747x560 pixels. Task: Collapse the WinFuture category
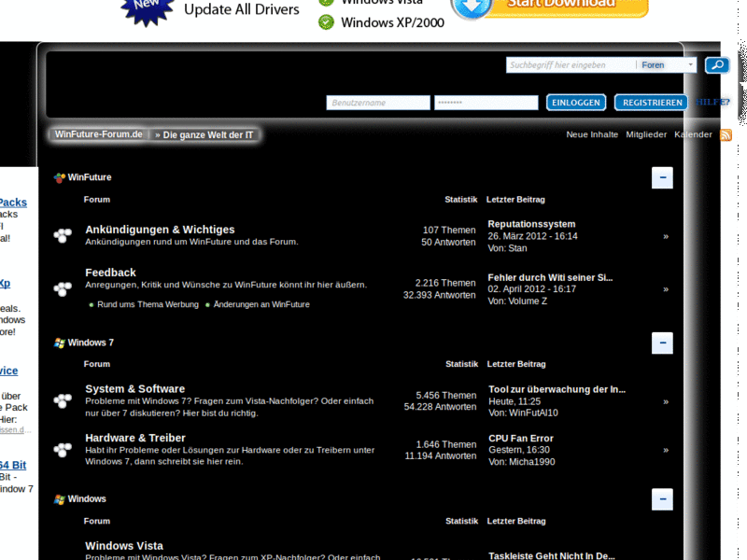pyautogui.click(x=662, y=177)
